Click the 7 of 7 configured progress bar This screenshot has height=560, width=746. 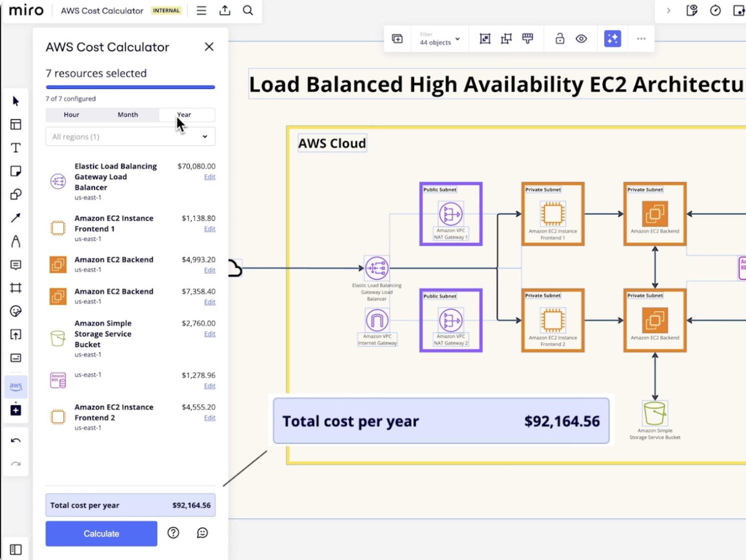[130, 87]
